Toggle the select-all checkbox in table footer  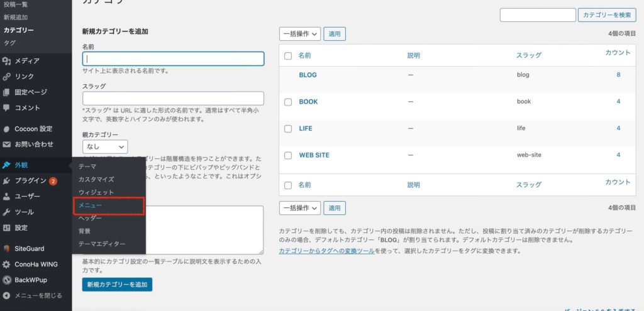tap(288, 185)
